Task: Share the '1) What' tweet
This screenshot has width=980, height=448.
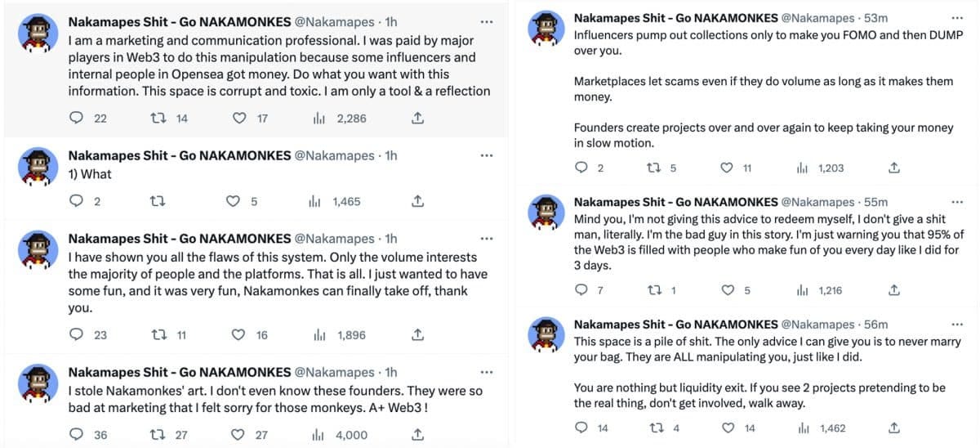Action: [416, 201]
